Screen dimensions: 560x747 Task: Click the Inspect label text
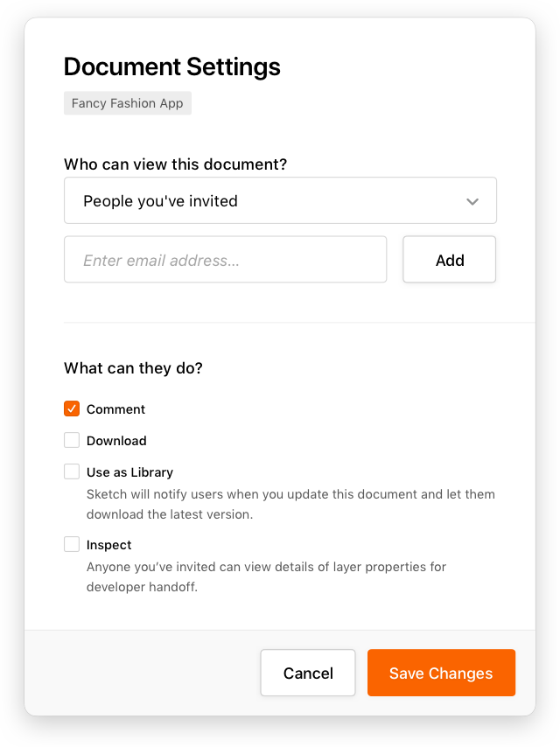(x=109, y=545)
